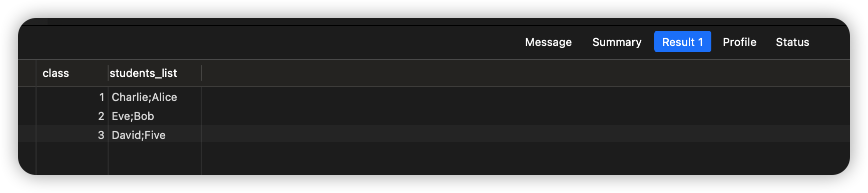Select the class cell with value 3
Viewport: 868px width, 193px height.
(72, 135)
